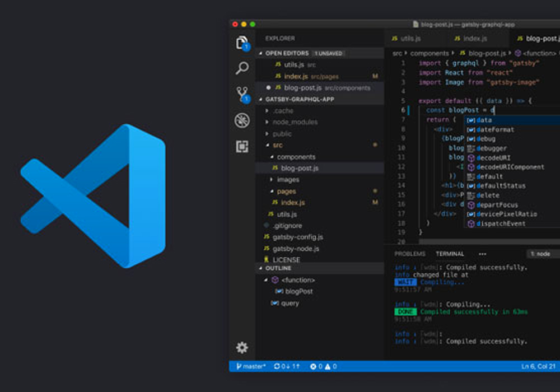The height and width of the screenshot is (392, 560).
Task: Switch to the index.js editor tab
Action: tap(476, 38)
